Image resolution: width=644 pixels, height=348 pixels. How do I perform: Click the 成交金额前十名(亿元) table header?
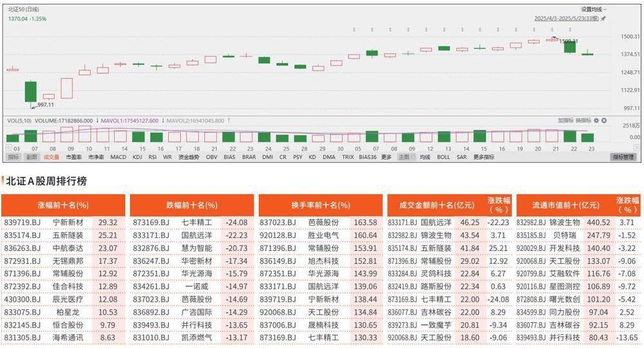tap(437, 205)
